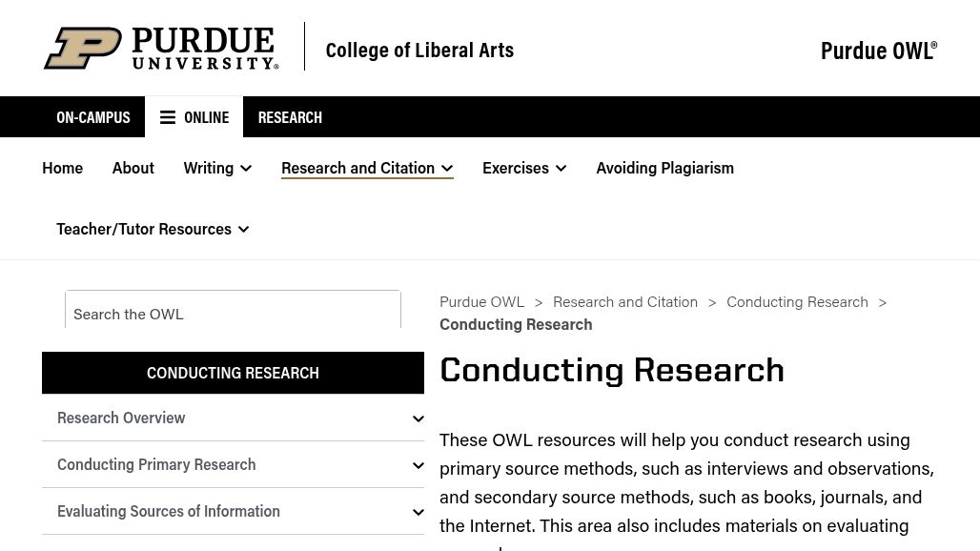Image resolution: width=980 pixels, height=551 pixels.
Task: Open the Home menu item
Action: tap(62, 167)
